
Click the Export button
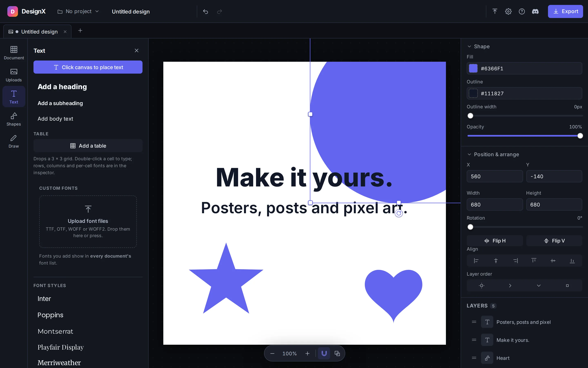tap(565, 11)
